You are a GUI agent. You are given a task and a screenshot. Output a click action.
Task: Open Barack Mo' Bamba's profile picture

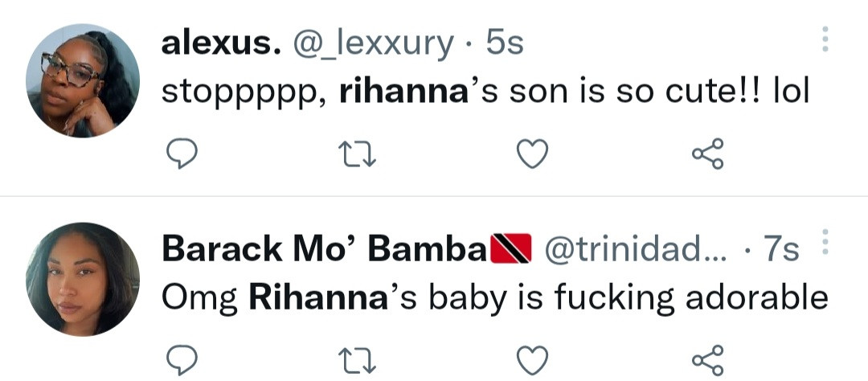click(x=82, y=278)
